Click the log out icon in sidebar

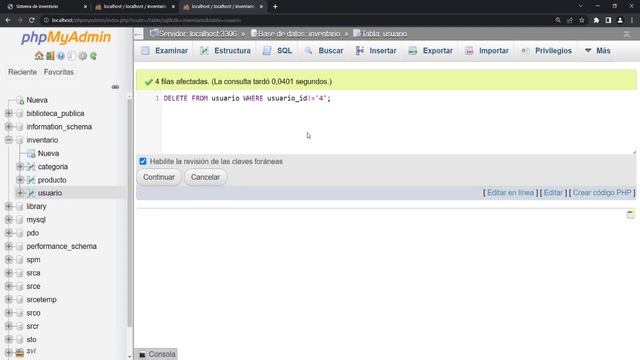pyautogui.click(x=50, y=56)
